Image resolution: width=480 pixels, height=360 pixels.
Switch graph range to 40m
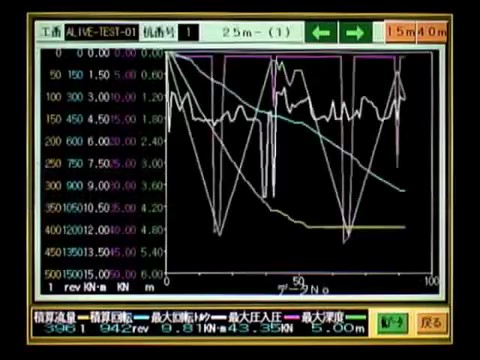coord(432,32)
